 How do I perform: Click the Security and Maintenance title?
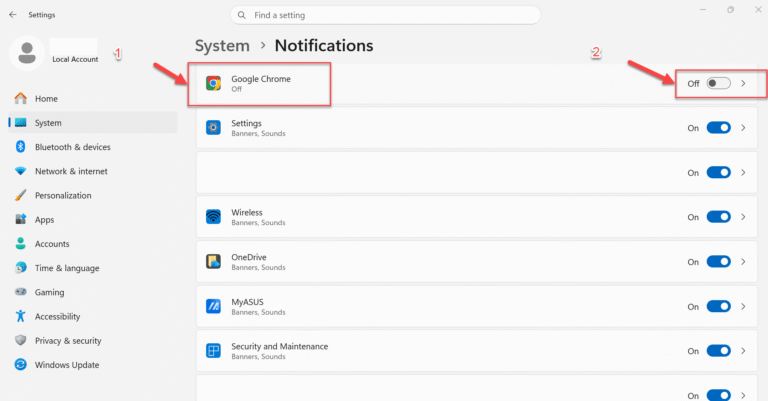(280, 346)
